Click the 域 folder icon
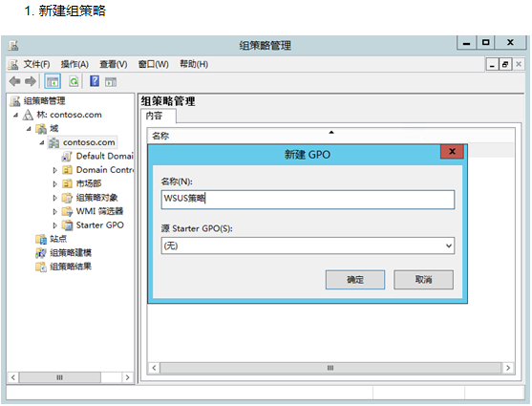532x406 pixels. 41,129
